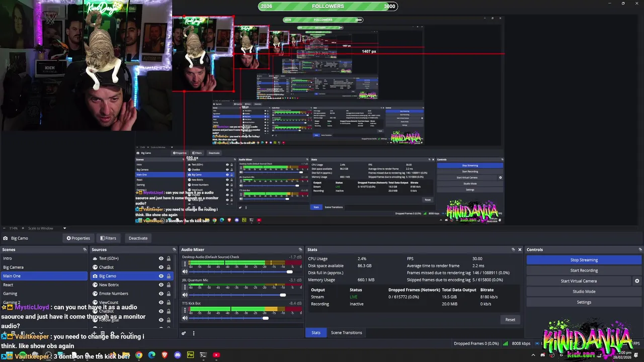644x362 pixels.
Task: Pop out the Stats dock
Action: [x=513, y=249]
